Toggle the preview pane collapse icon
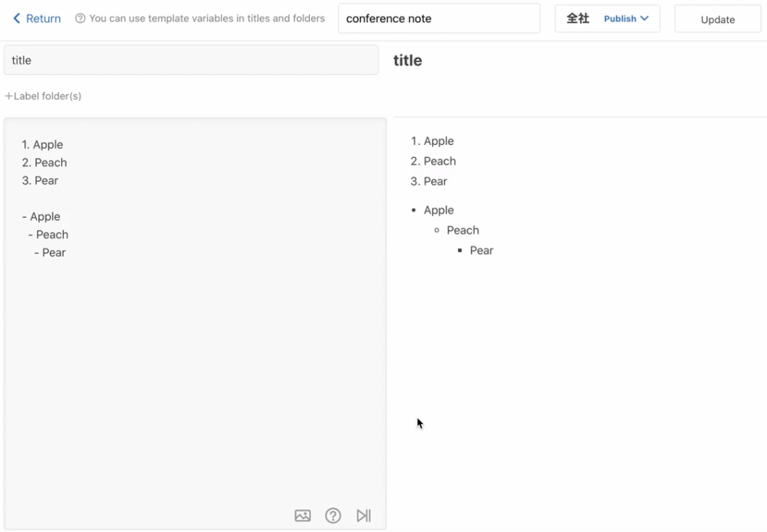767x532 pixels. click(x=364, y=516)
